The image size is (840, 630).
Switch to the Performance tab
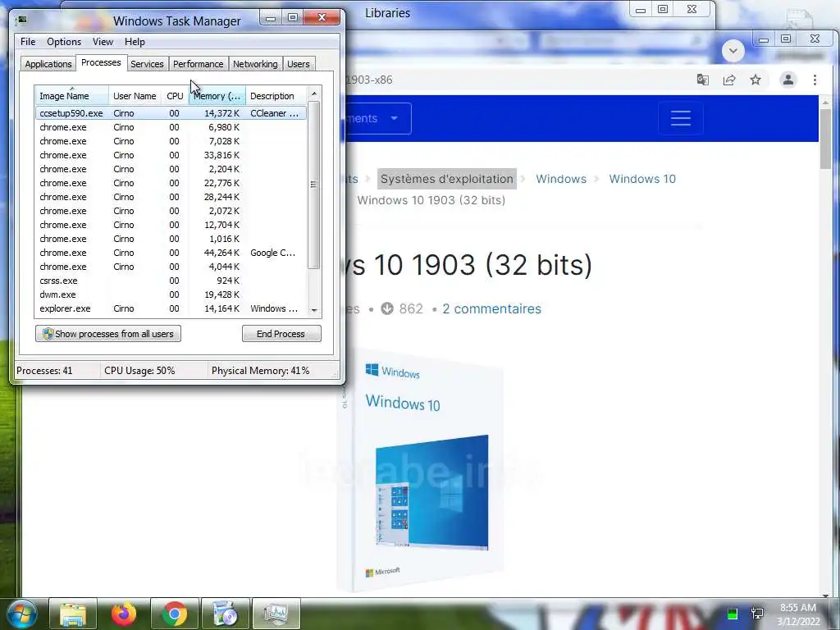coord(199,64)
